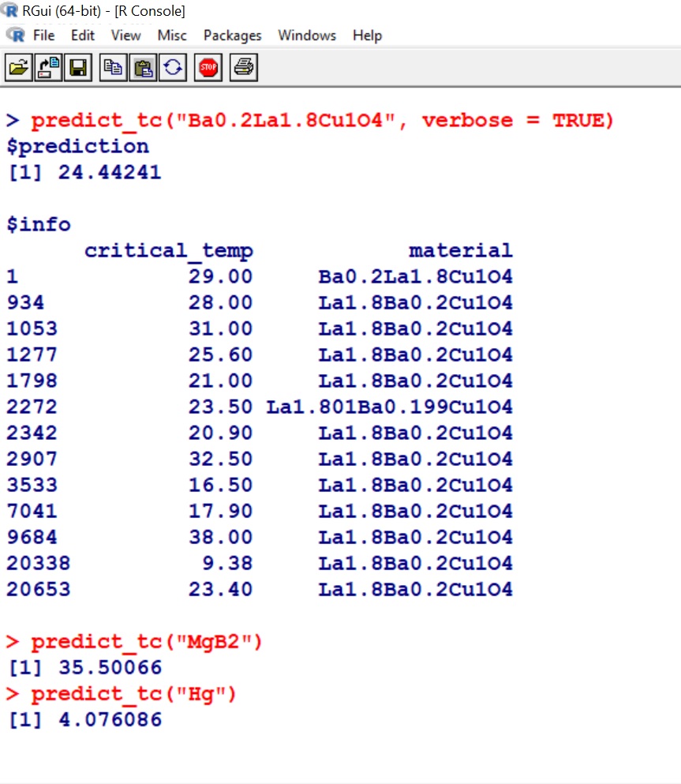Click critical temp 29.00 in row 1
This screenshot has width=681, height=784.
point(220,276)
